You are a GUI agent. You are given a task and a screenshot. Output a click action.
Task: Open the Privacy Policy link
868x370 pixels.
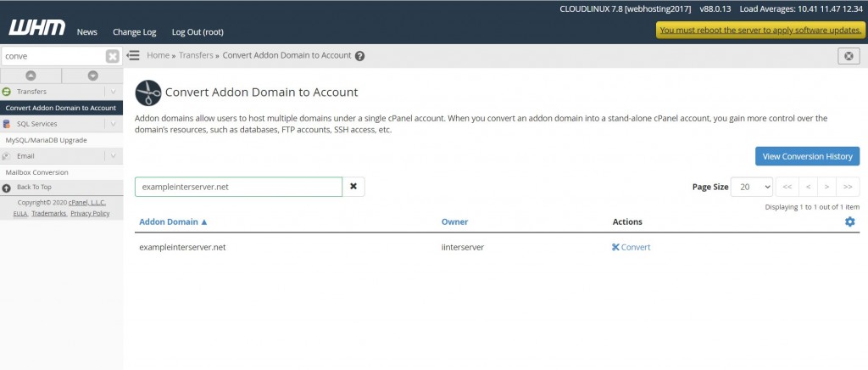click(x=90, y=213)
